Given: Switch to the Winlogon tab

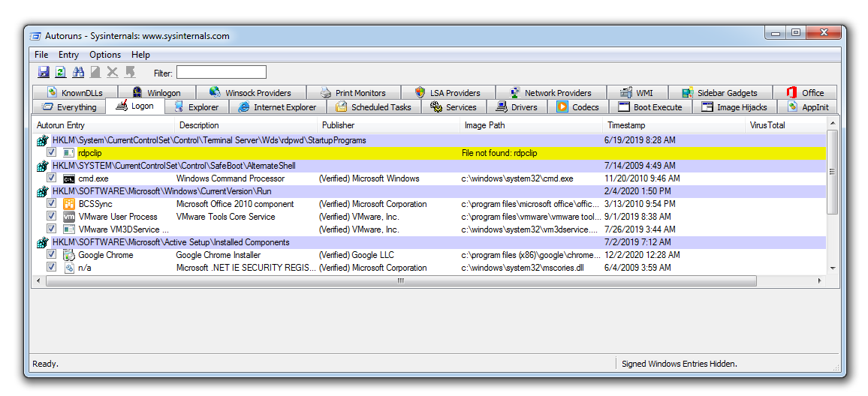Looking at the screenshot, I should point(157,93).
